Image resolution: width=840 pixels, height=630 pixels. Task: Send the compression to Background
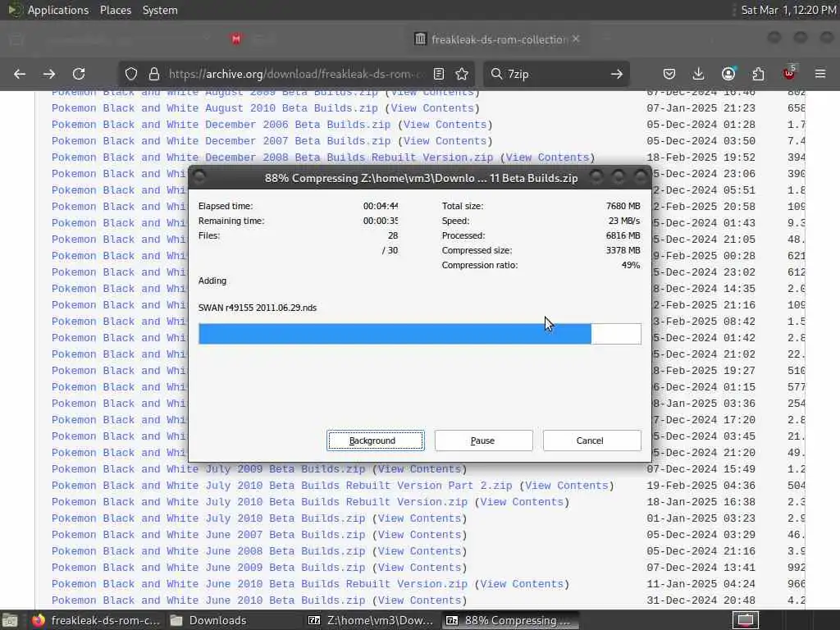coord(376,441)
